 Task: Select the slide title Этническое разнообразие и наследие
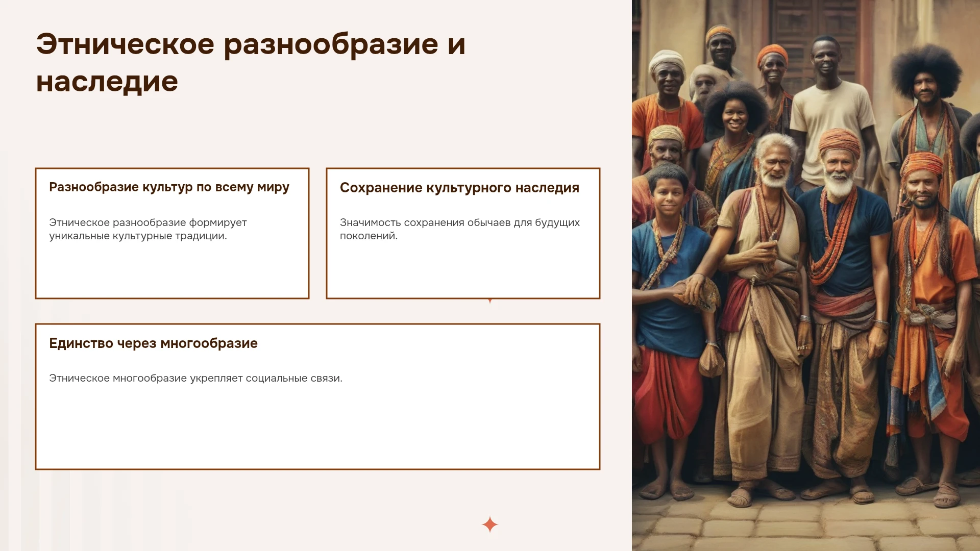tap(251, 63)
